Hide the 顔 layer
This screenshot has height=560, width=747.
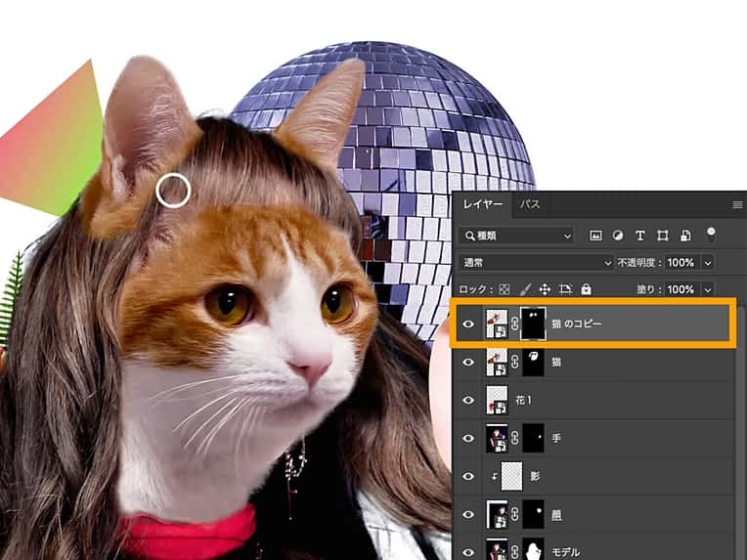tap(468, 514)
